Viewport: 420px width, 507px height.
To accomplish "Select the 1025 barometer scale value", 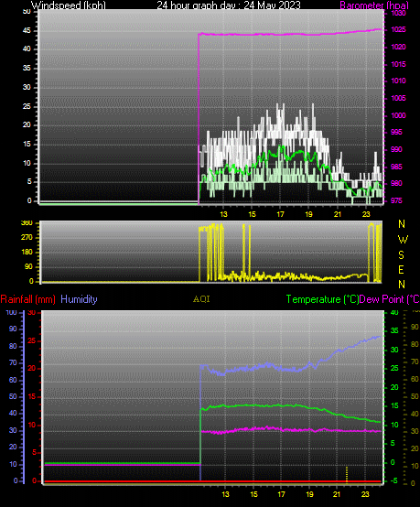I will (x=398, y=30).
